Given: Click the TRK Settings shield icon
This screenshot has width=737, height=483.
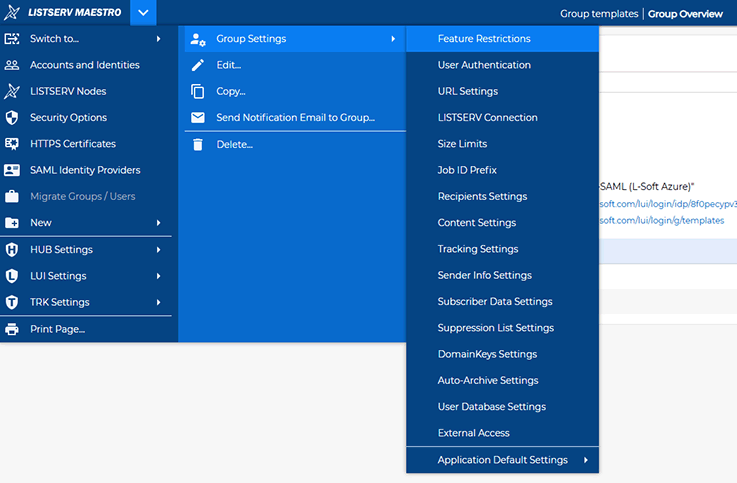Looking at the screenshot, I should click(x=12, y=302).
